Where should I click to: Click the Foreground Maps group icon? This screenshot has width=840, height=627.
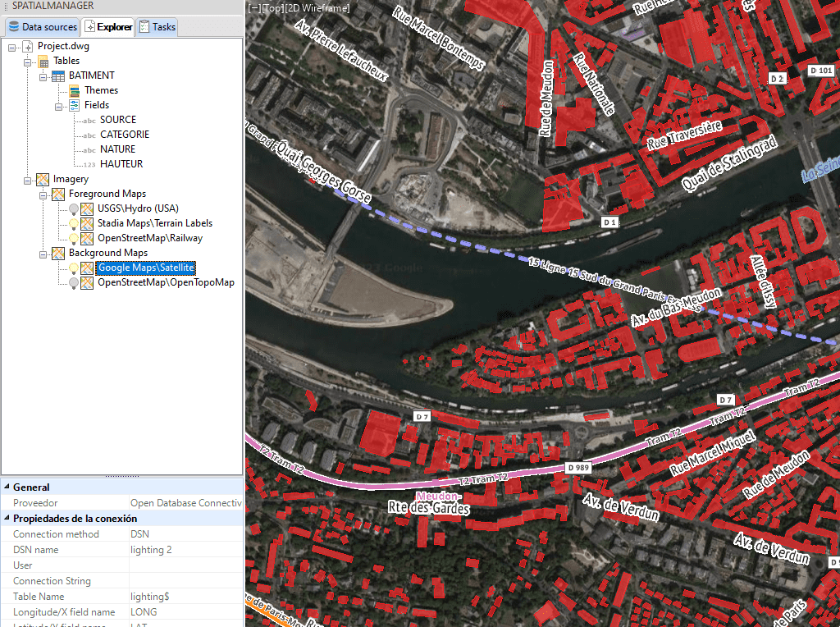point(58,194)
